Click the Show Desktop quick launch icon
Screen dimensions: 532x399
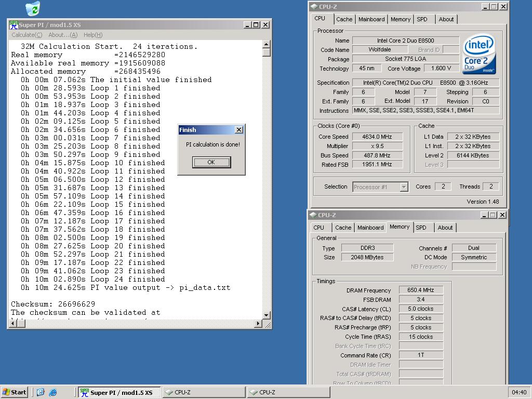[41, 392]
